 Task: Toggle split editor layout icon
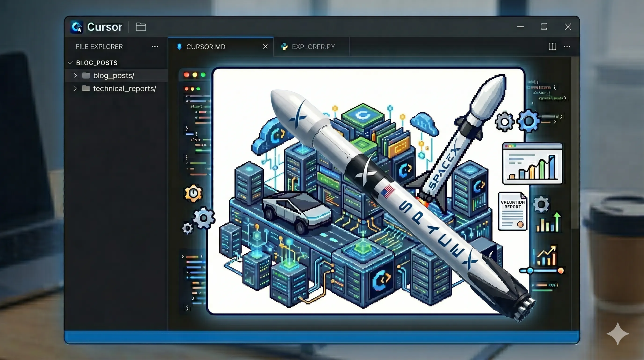552,47
